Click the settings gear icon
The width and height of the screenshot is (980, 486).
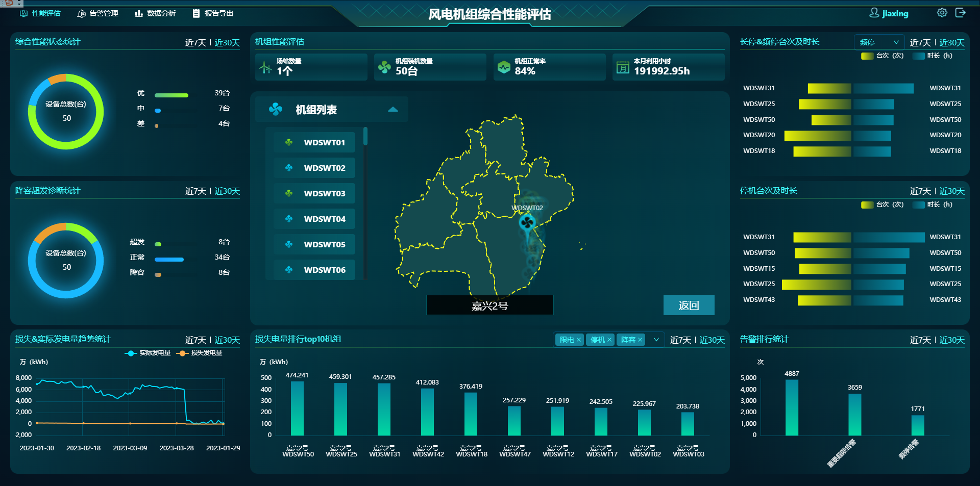[x=942, y=13]
